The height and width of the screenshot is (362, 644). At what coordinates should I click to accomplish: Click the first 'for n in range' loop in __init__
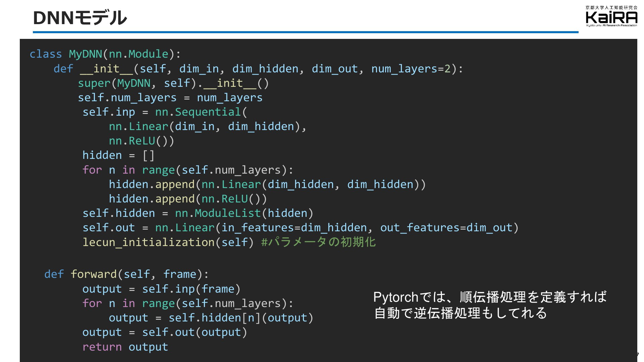(x=188, y=170)
